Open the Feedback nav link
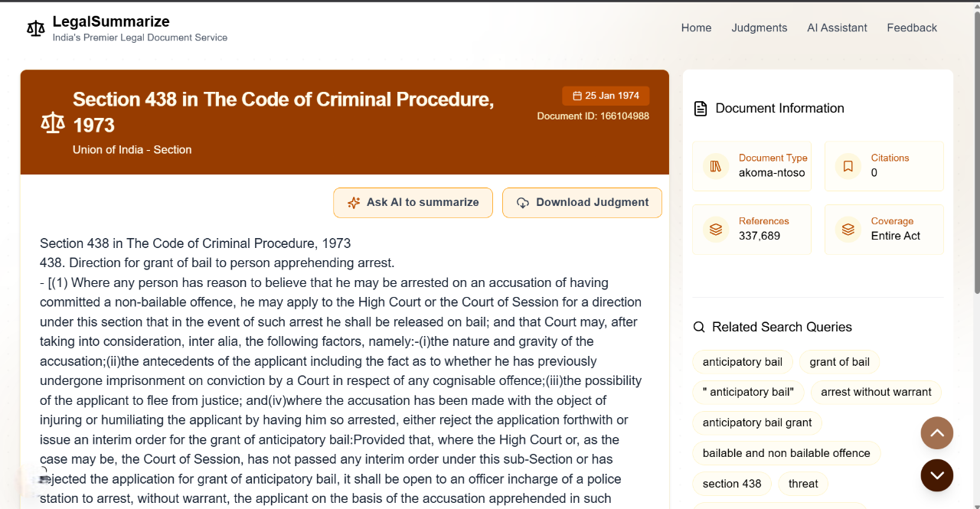 [912, 28]
